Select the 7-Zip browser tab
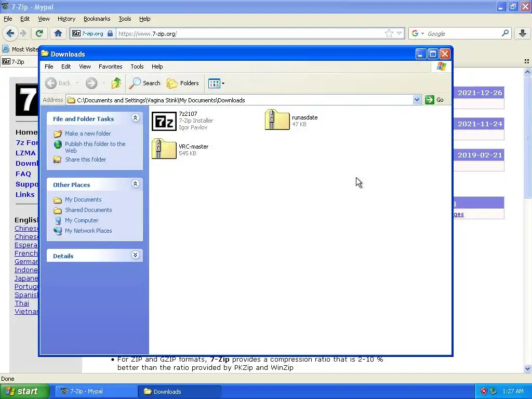 point(19,62)
